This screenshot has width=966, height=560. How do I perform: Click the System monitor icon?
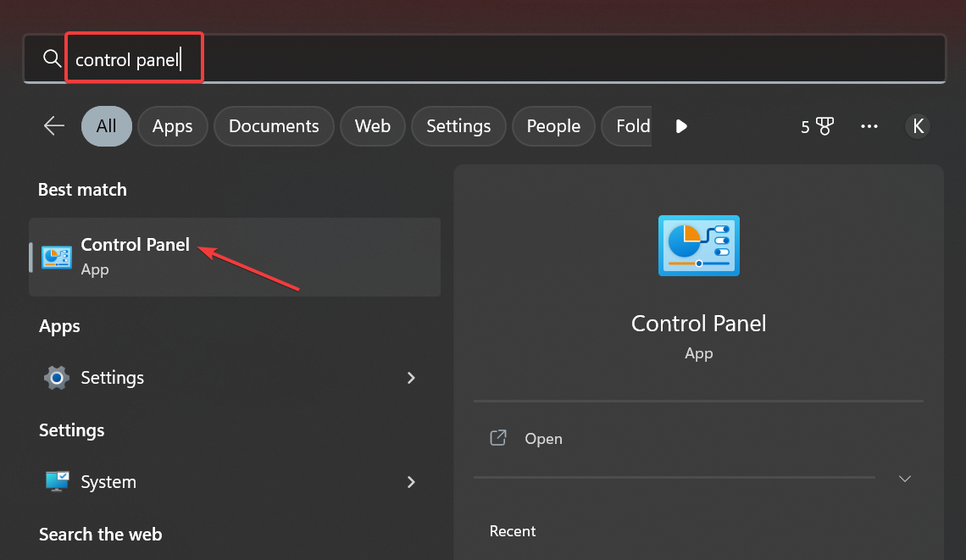click(57, 482)
